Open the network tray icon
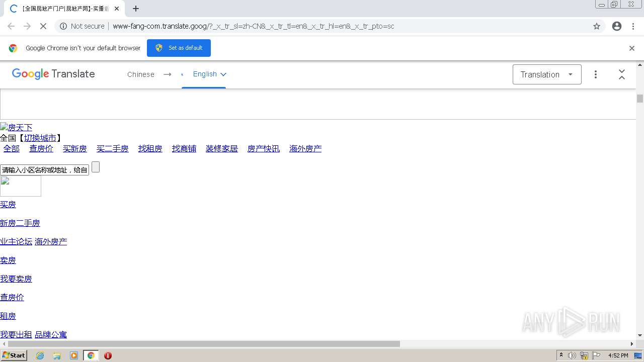644x362 pixels. [x=584, y=355]
